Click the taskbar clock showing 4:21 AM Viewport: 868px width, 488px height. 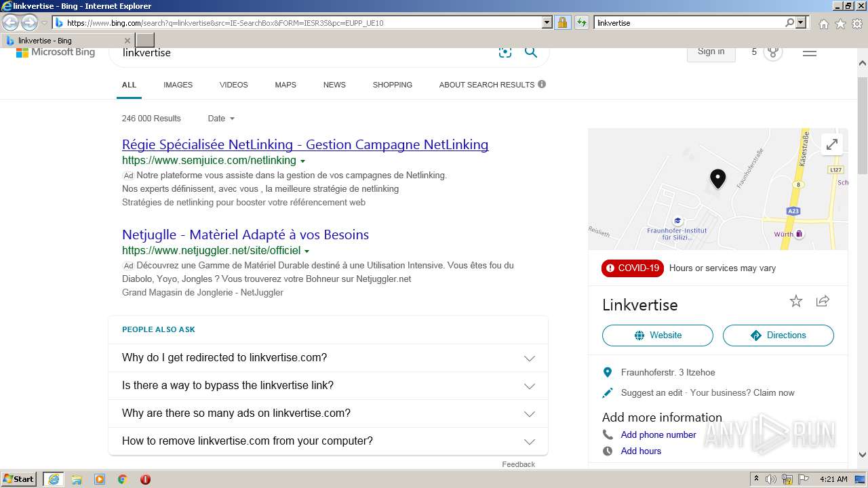[x=833, y=479]
